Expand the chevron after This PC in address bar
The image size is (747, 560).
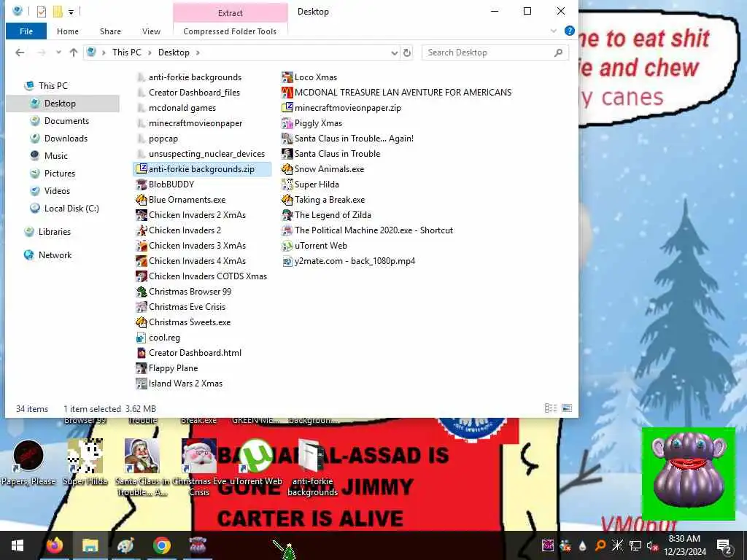point(149,52)
